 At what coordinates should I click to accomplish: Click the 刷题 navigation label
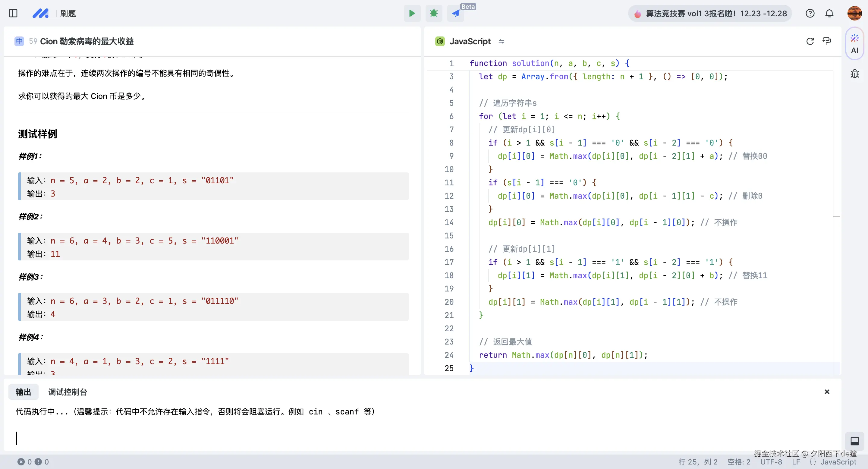[68, 14]
